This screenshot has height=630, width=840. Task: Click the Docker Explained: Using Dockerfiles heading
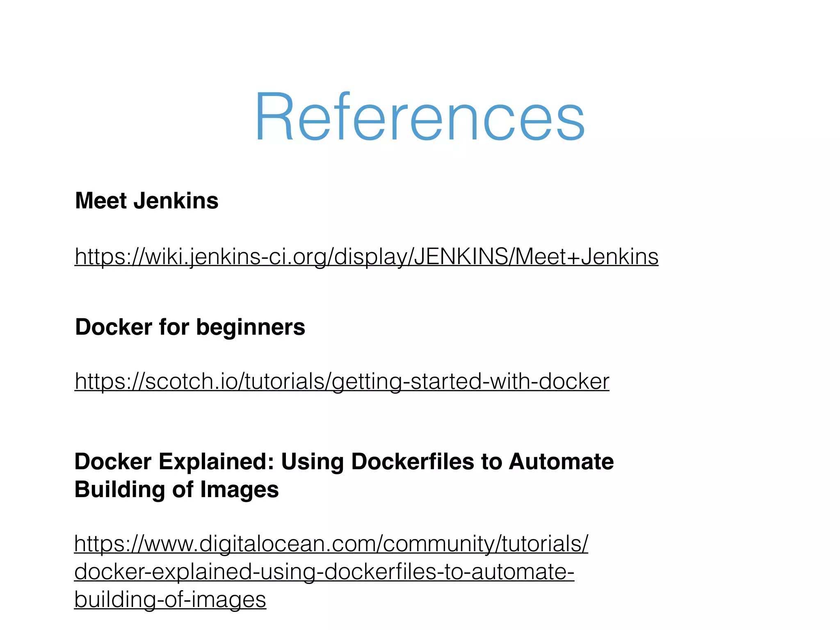point(344,475)
